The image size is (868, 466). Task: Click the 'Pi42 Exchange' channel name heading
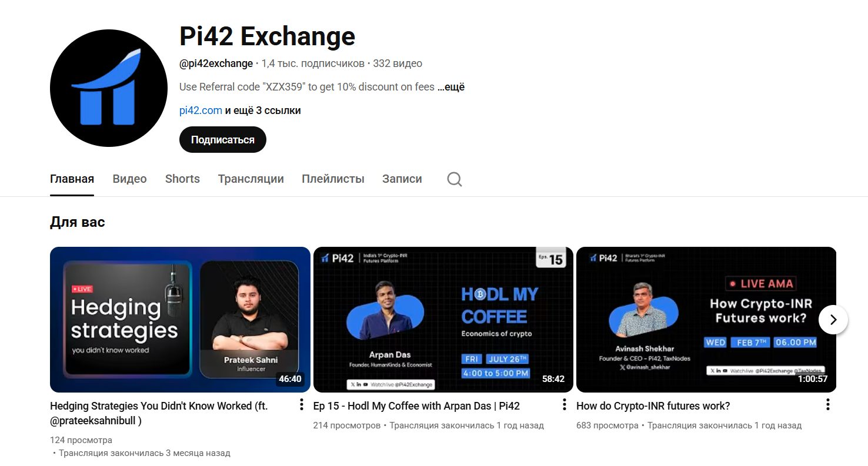[267, 36]
